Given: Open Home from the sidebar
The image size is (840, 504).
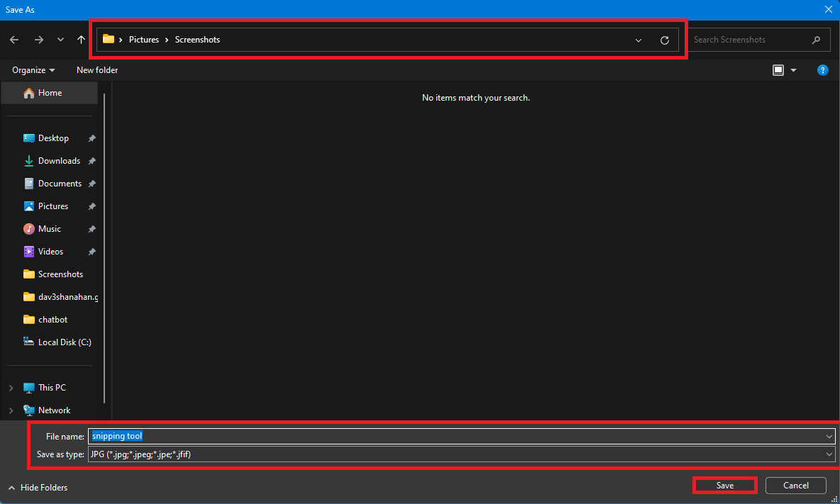Looking at the screenshot, I should coord(50,92).
